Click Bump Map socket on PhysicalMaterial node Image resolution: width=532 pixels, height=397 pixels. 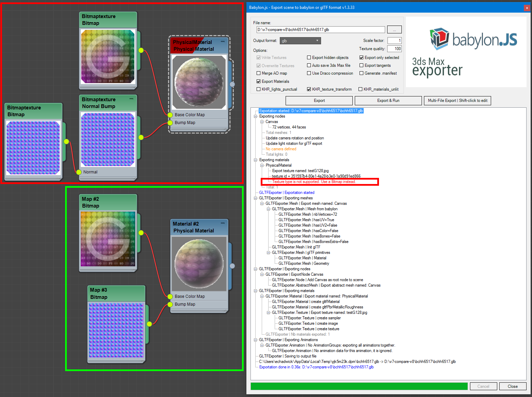[170, 123]
